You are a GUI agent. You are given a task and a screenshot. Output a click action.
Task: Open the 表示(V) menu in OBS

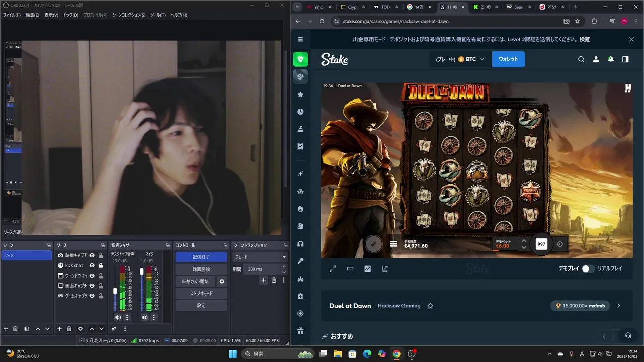(x=51, y=15)
